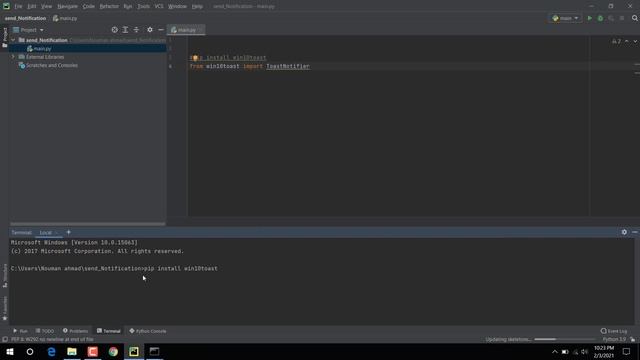Click the send_Notification breadcrumb
Screen dimensions: 640x360
25,18
